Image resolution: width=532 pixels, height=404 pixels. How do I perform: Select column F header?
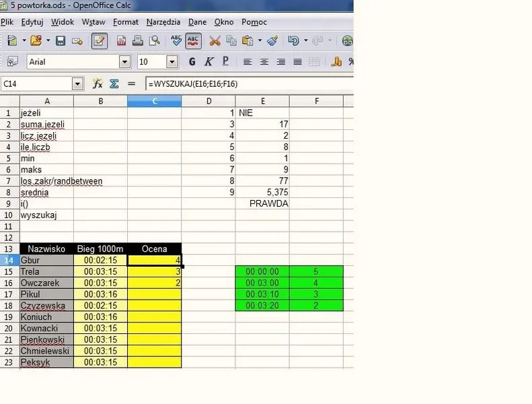(x=316, y=101)
